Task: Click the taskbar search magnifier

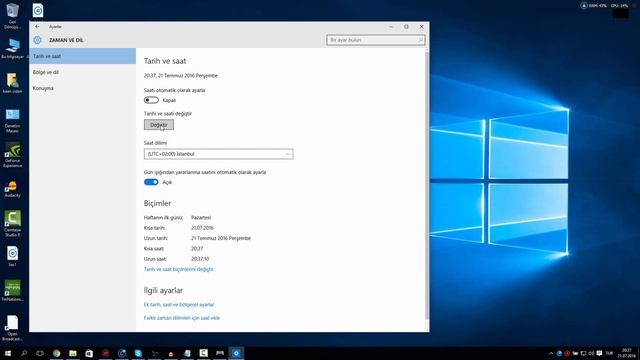Action: pos(24,353)
